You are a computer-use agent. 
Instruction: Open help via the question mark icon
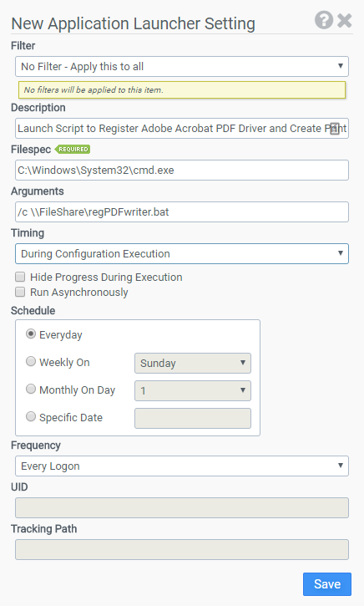click(x=323, y=20)
